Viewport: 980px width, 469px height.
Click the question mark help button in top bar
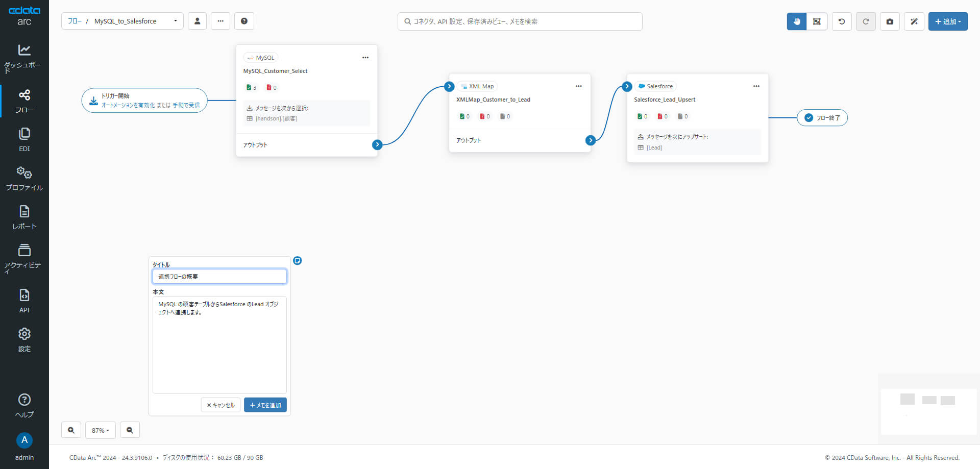[x=244, y=21]
